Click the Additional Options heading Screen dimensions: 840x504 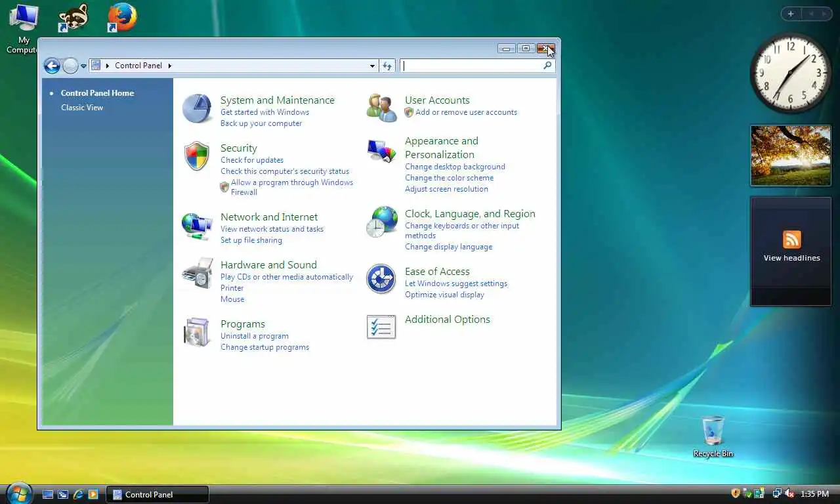(x=448, y=320)
